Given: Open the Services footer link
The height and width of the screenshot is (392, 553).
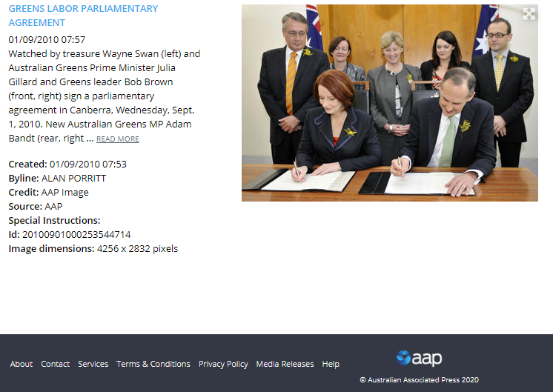Looking at the screenshot, I should tap(93, 364).
